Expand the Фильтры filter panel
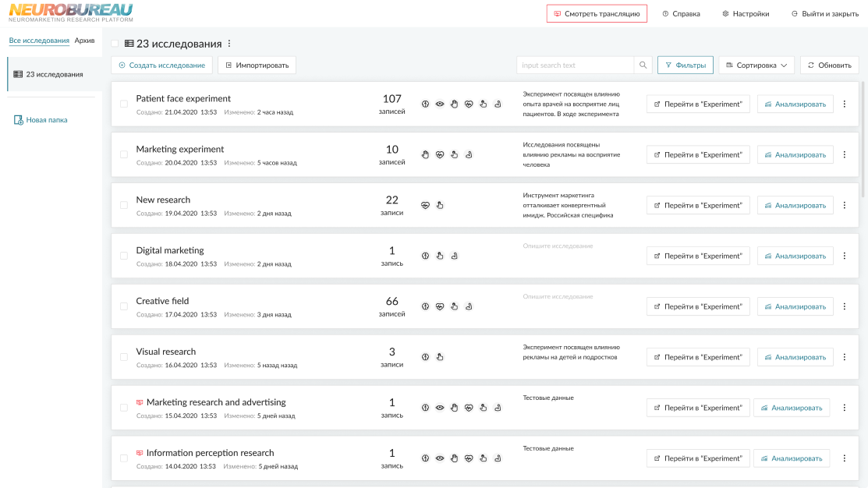The height and width of the screenshot is (488, 868). [x=685, y=65]
